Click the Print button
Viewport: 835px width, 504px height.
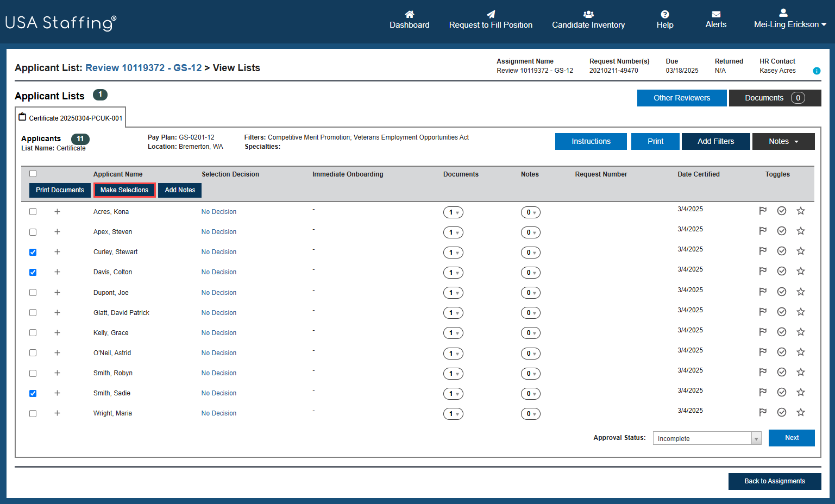655,141
